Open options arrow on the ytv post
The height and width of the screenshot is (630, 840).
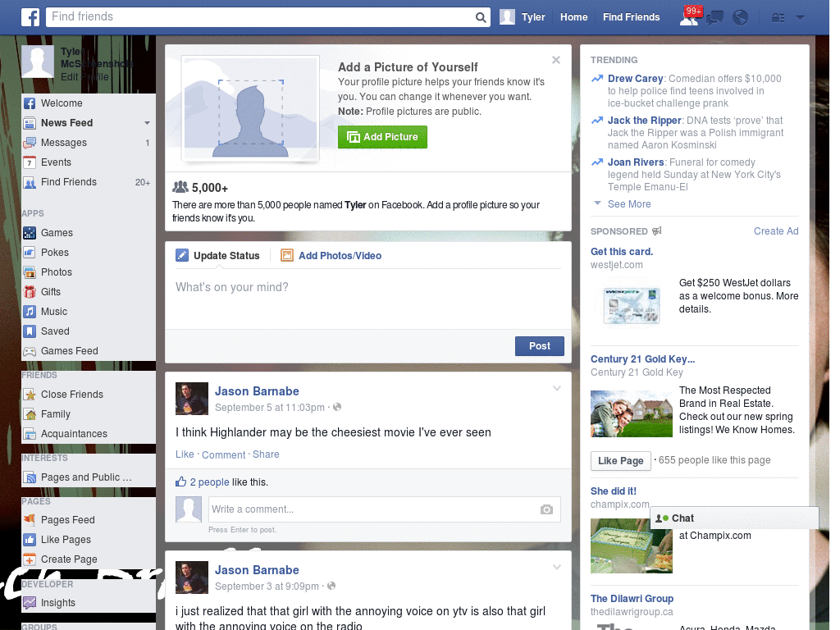pyautogui.click(x=557, y=567)
